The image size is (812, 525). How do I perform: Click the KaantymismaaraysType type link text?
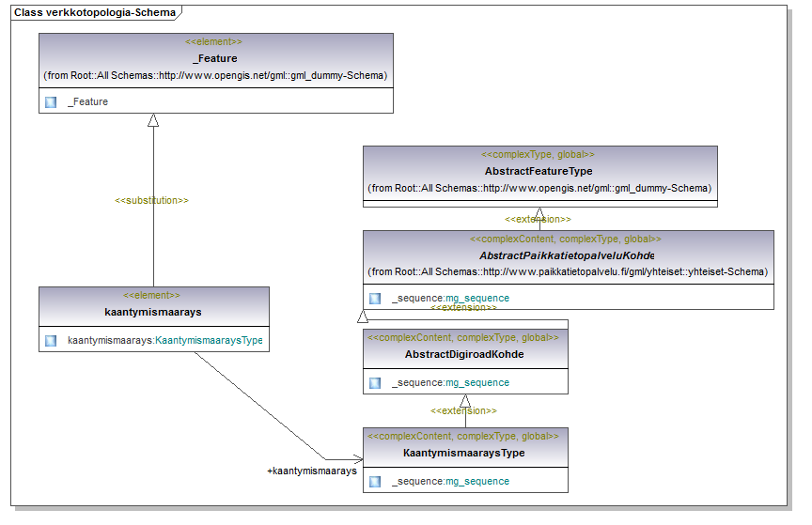coord(209,340)
